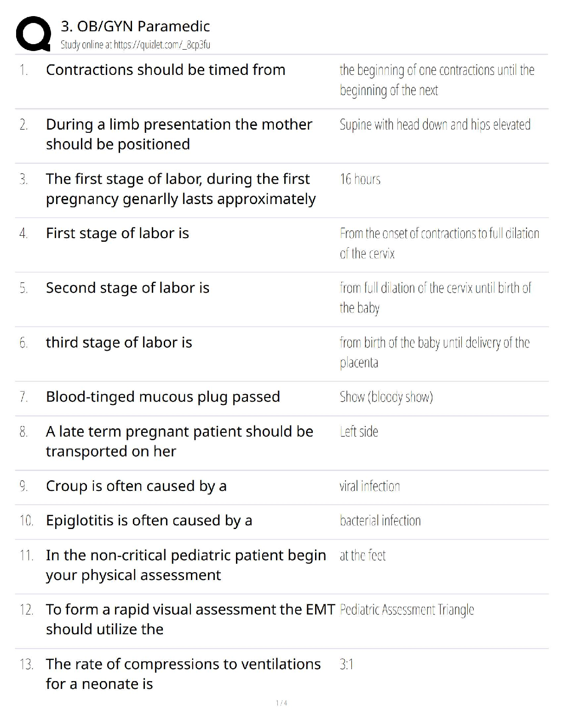Select the 'Show (bloody show)' definition
The width and height of the screenshot is (563, 728).
click(x=386, y=397)
